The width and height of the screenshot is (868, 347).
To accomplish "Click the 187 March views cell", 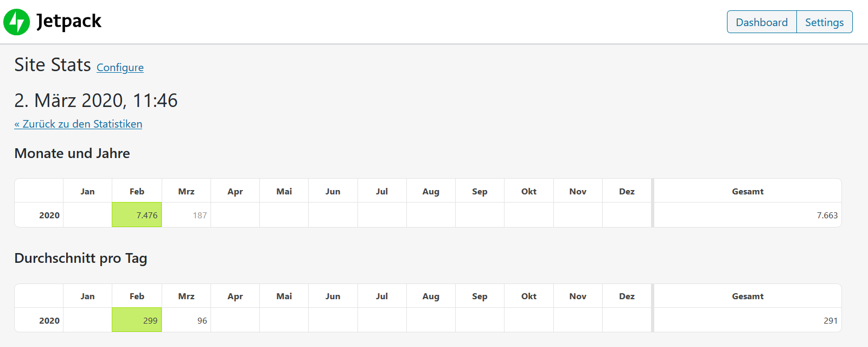I will 187,215.
